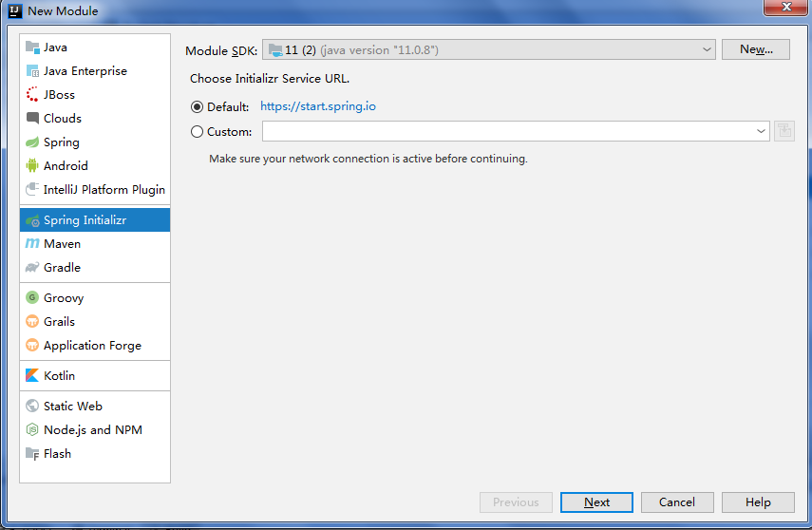Choose Gradle module type
The image size is (812, 530).
[95, 267]
